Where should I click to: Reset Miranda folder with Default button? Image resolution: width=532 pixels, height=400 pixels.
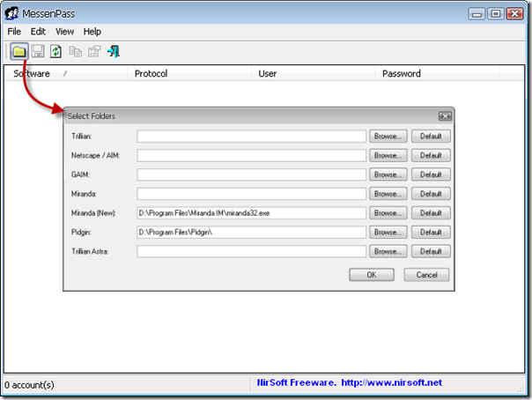(x=431, y=194)
